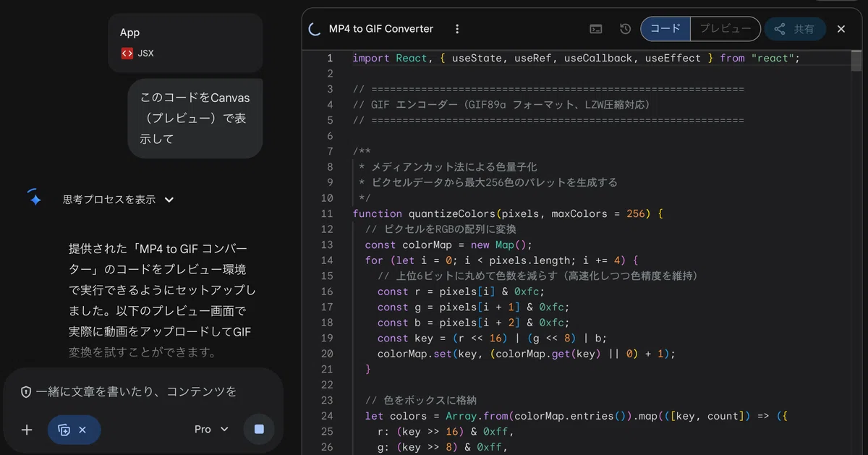Viewport: 868px width, 455px height.
Task: Click comment 色をボックスに格納
Action: [420, 400]
